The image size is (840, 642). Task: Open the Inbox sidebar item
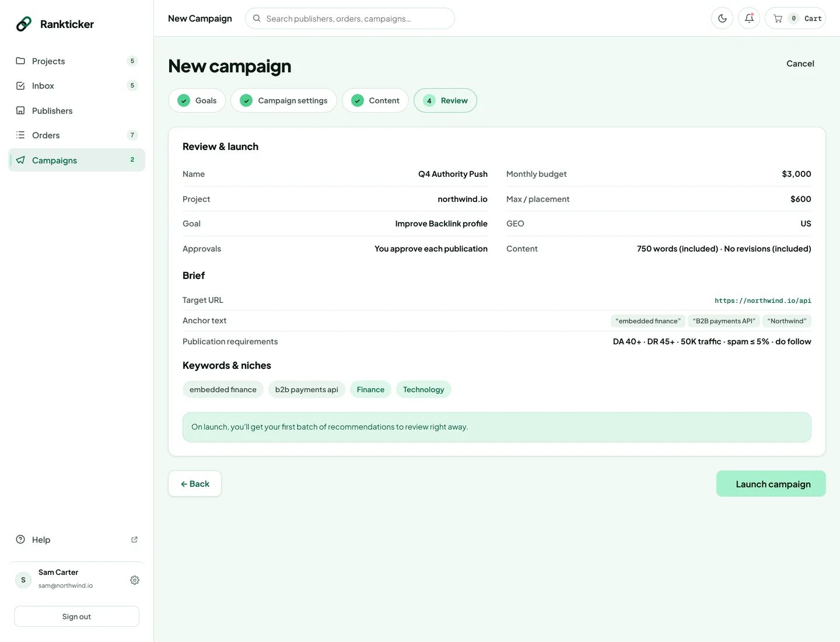click(x=76, y=86)
